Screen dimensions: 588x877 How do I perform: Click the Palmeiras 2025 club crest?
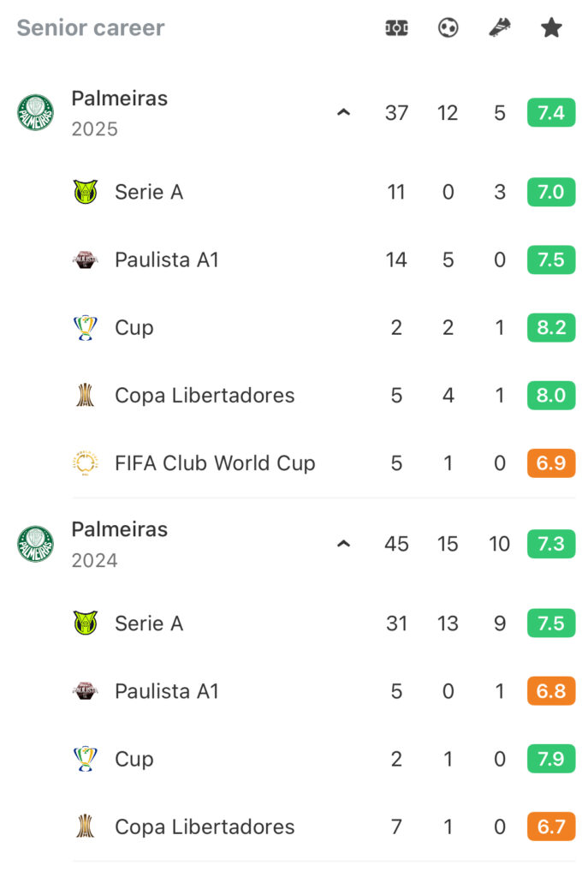click(36, 112)
